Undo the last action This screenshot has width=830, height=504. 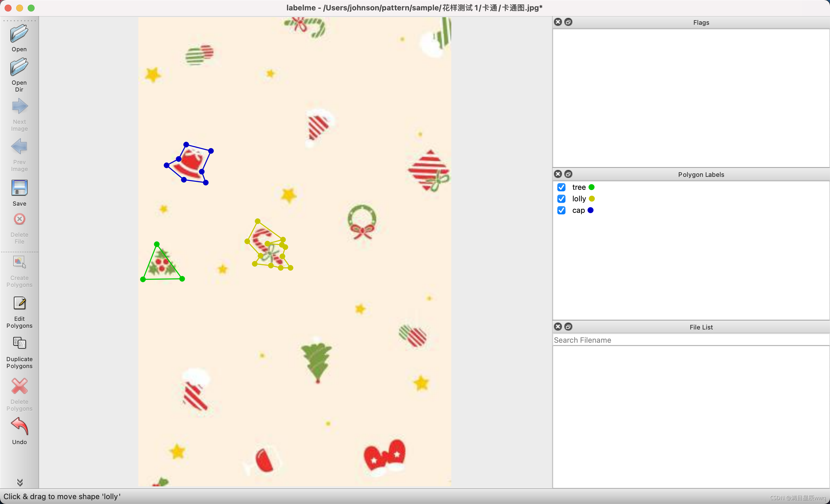click(19, 426)
